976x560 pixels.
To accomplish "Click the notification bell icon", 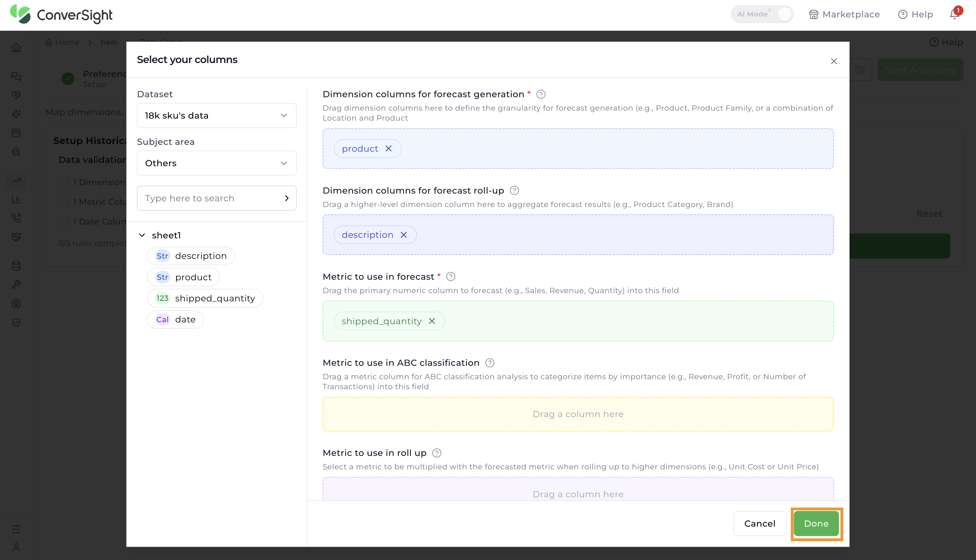I will [x=954, y=14].
